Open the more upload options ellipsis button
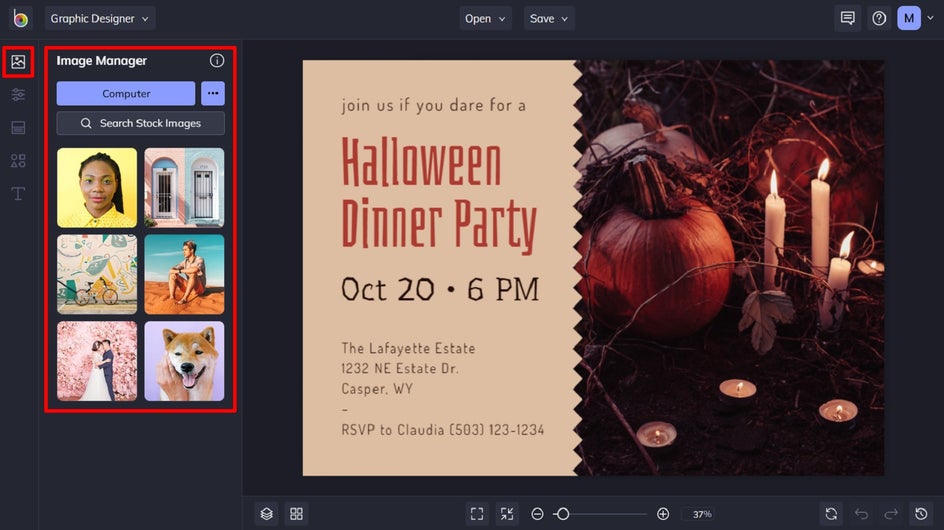Screen dimensions: 944x530 [213, 93]
